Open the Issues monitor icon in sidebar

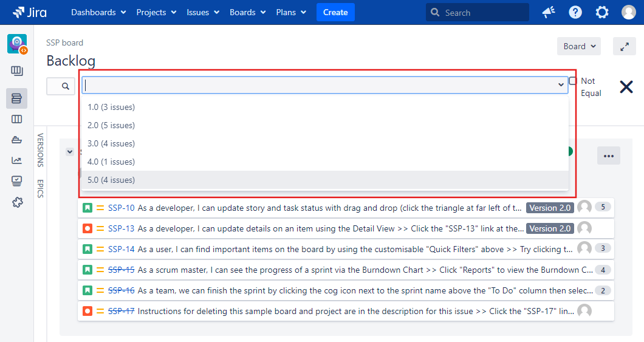(x=16, y=181)
